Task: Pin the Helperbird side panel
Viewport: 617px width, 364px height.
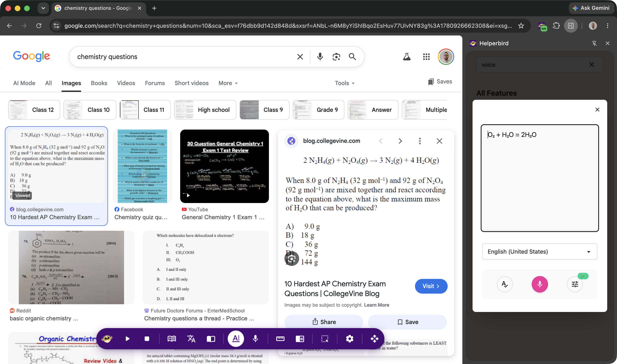Action: [594, 43]
